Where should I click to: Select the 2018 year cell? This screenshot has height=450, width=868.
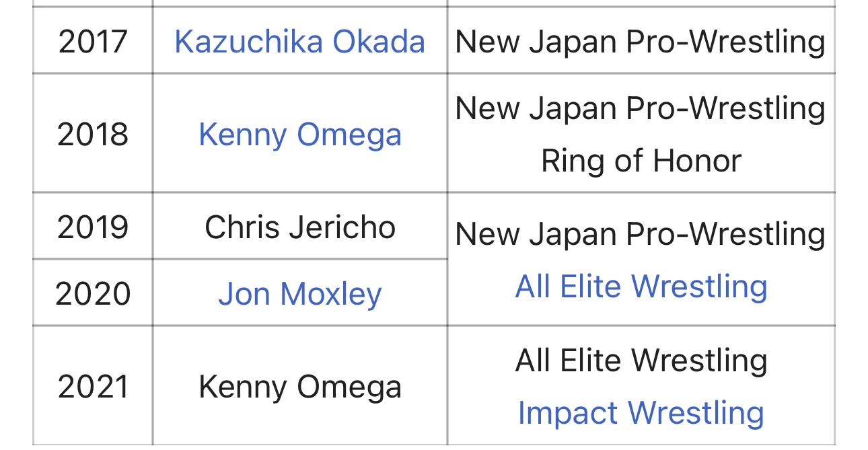coord(93,134)
